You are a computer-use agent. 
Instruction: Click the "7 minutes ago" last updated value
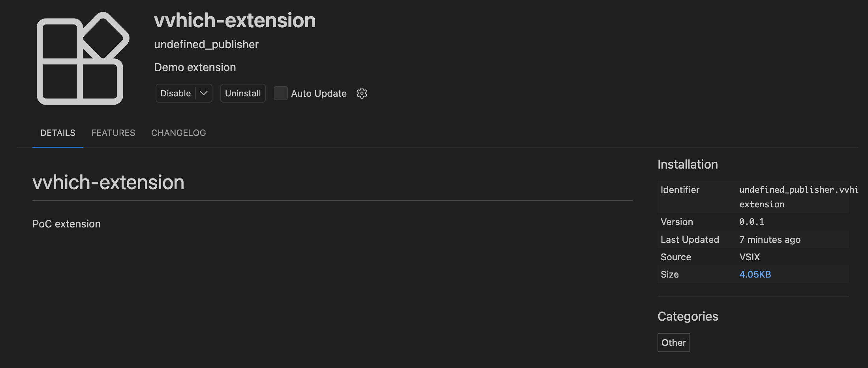[x=770, y=240]
